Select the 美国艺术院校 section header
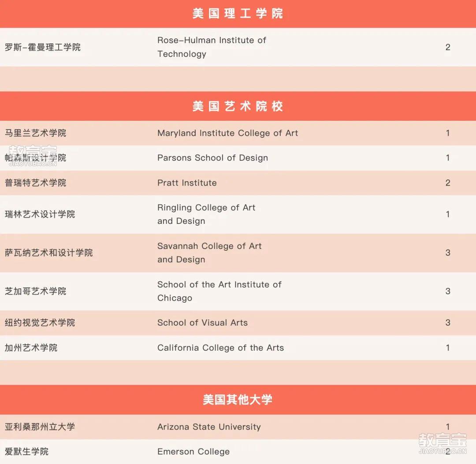The image size is (476, 464). [x=238, y=107]
